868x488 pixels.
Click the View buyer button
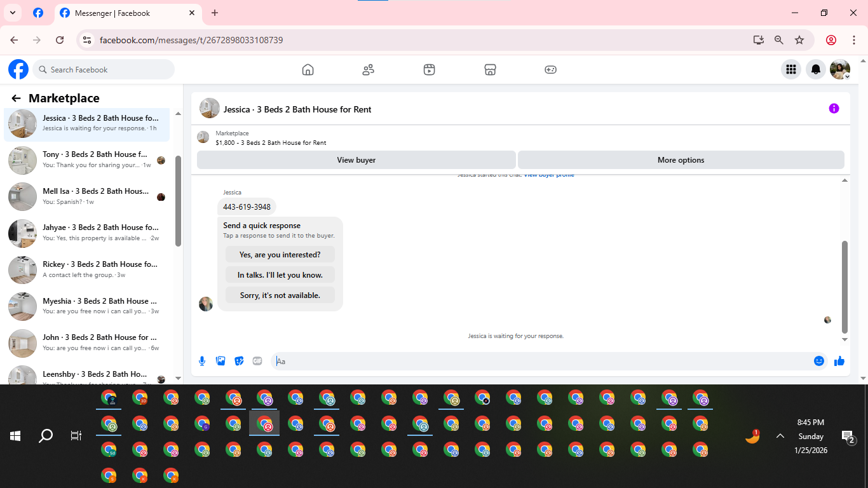[x=356, y=160]
